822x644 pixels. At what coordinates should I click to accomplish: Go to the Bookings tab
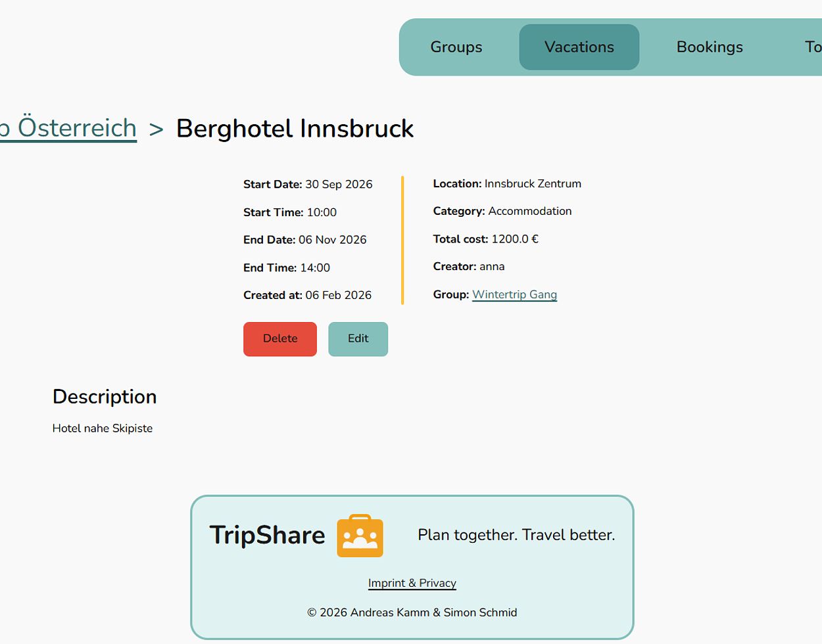pos(710,47)
